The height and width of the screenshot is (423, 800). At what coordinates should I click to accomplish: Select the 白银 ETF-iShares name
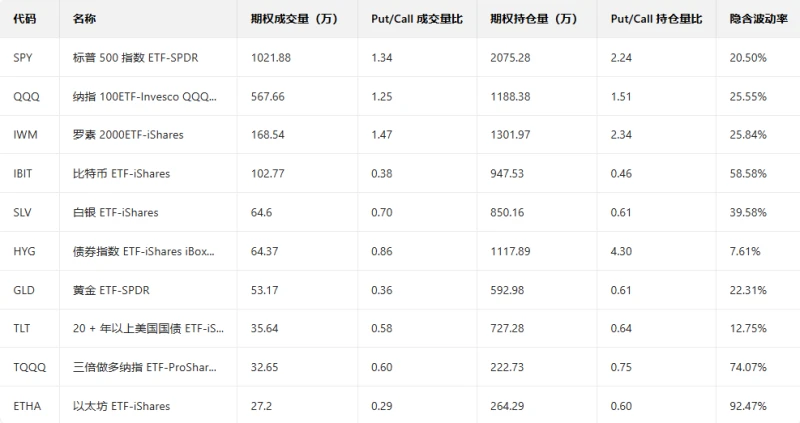pos(115,212)
